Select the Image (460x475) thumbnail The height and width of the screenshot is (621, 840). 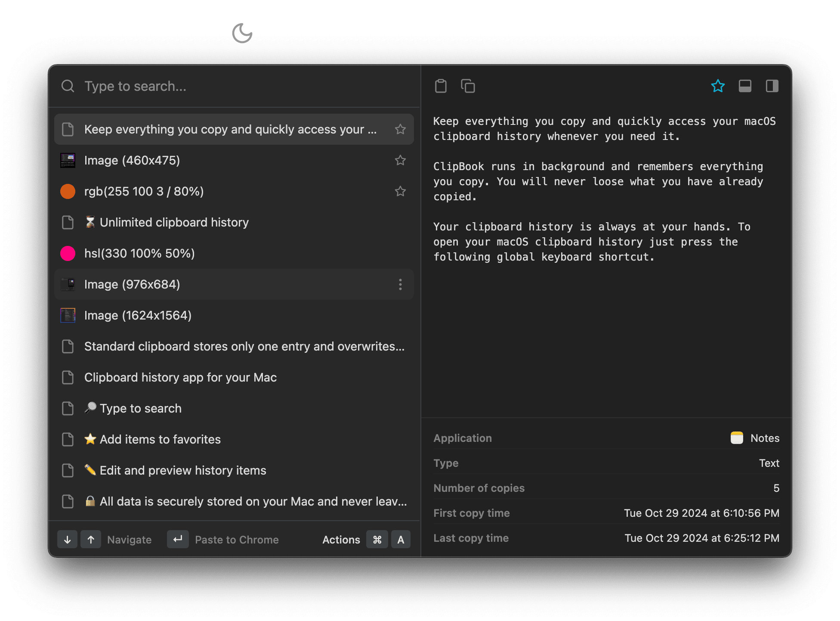coord(68,160)
